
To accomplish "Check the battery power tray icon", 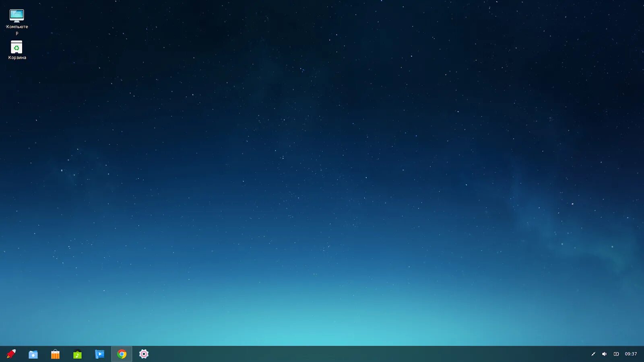I will pos(616,354).
